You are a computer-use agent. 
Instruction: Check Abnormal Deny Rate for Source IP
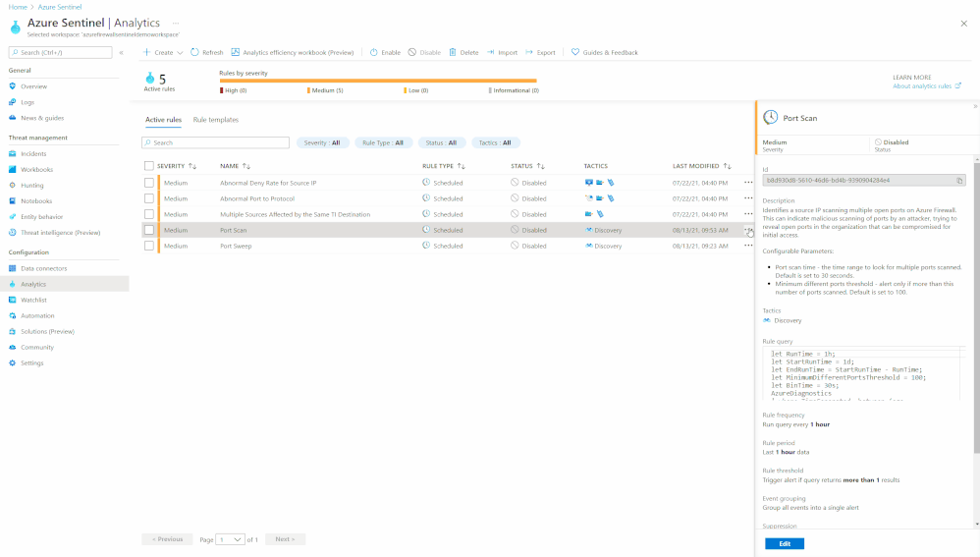click(x=148, y=183)
